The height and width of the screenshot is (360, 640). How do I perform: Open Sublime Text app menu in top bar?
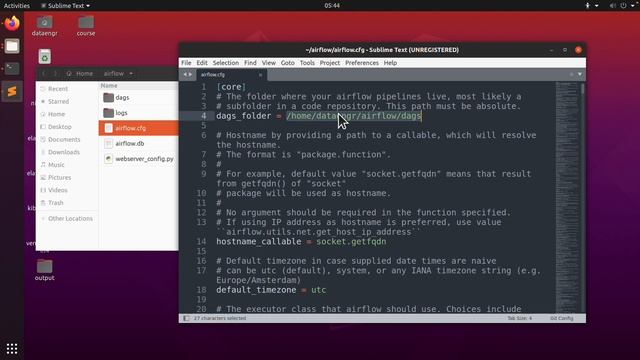click(x=65, y=6)
